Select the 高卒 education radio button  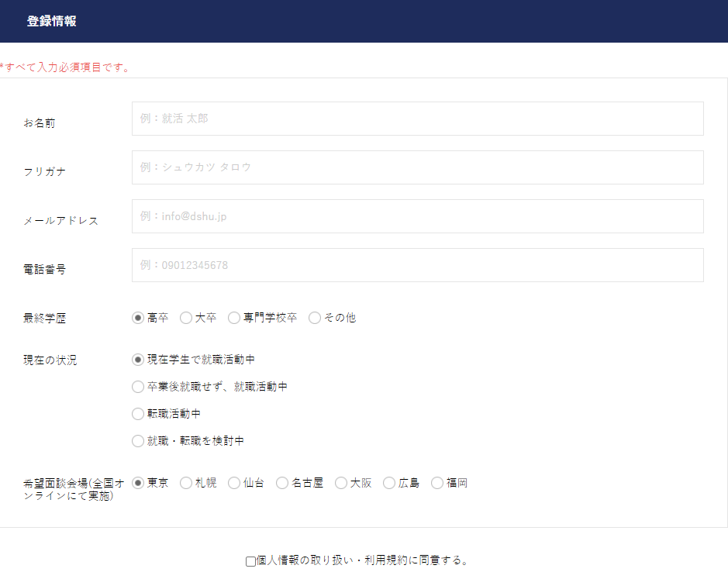click(x=138, y=318)
